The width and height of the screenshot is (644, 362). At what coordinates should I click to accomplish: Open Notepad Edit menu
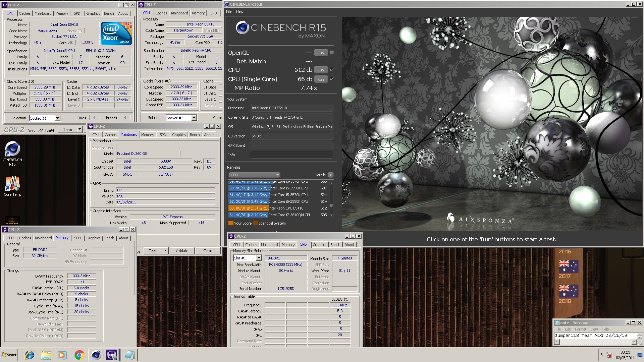568,329
